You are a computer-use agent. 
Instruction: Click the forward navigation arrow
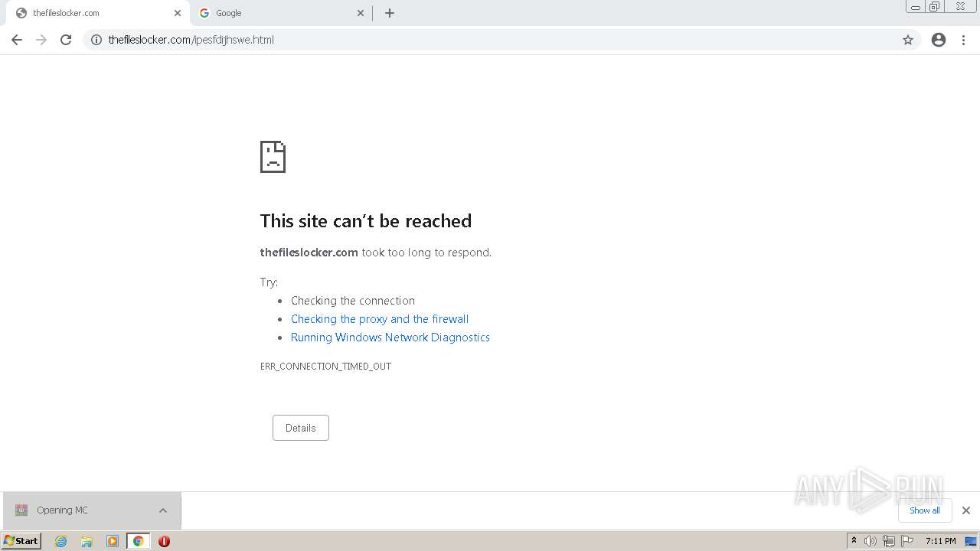pyautogui.click(x=41, y=40)
